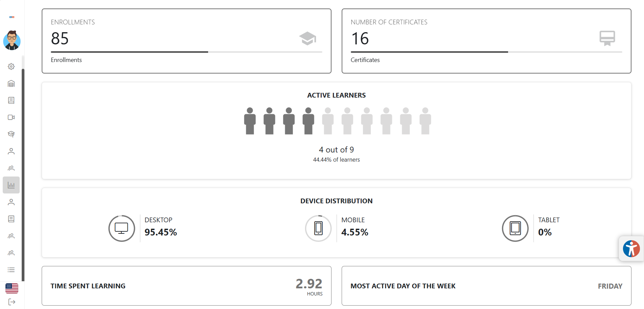This screenshot has width=644, height=309.
Task: Click the Enrollments progress bar
Action: (x=186, y=52)
